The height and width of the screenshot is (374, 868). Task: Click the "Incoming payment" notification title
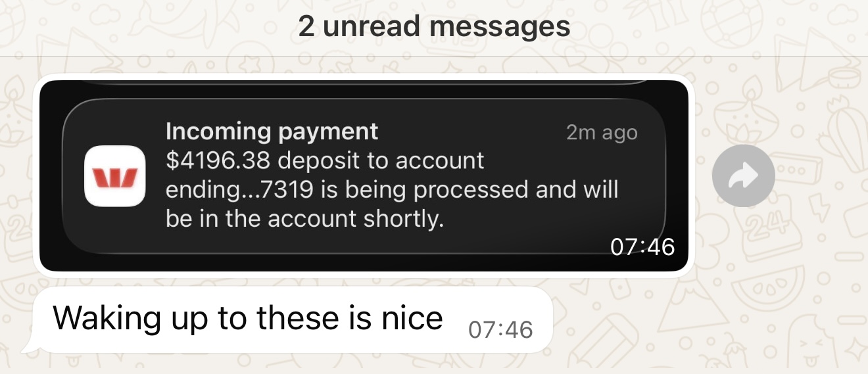(272, 131)
